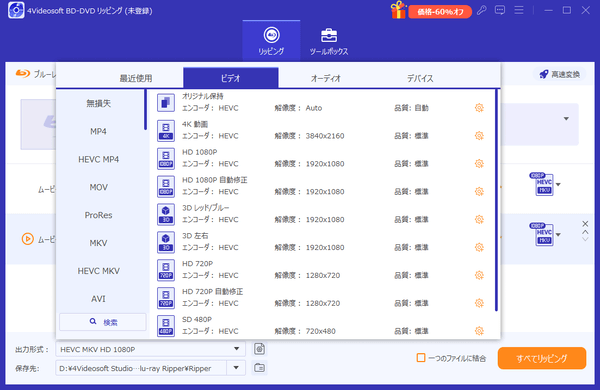Switch to the ビデオ tab

231,78
